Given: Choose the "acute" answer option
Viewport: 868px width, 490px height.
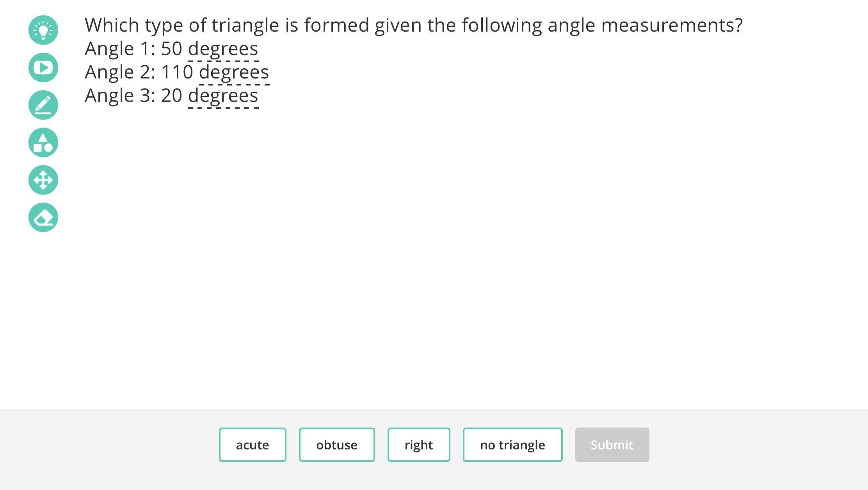Looking at the screenshot, I should [253, 445].
